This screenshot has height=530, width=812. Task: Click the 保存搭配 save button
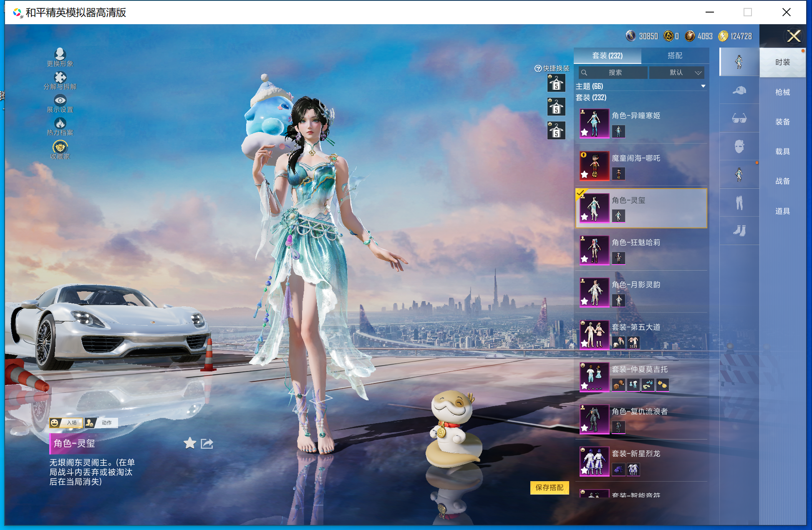tap(549, 487)
